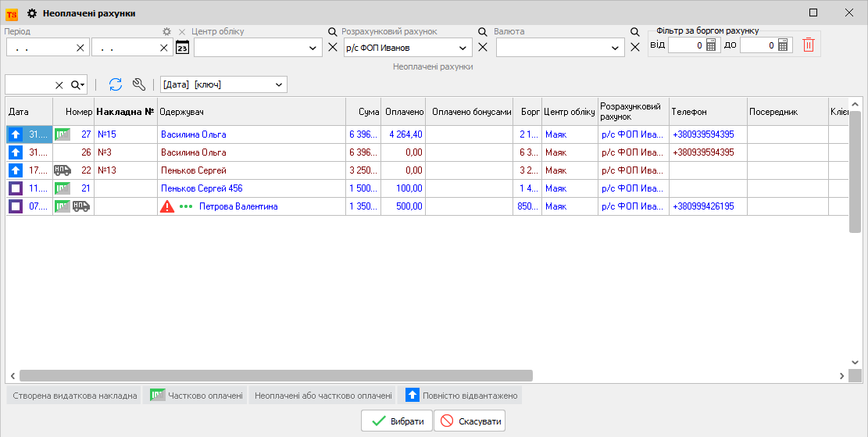The height and width of the screenshot is (437, 868).
Task: Click the period gear settings icon
Action: tap(166, 32)
